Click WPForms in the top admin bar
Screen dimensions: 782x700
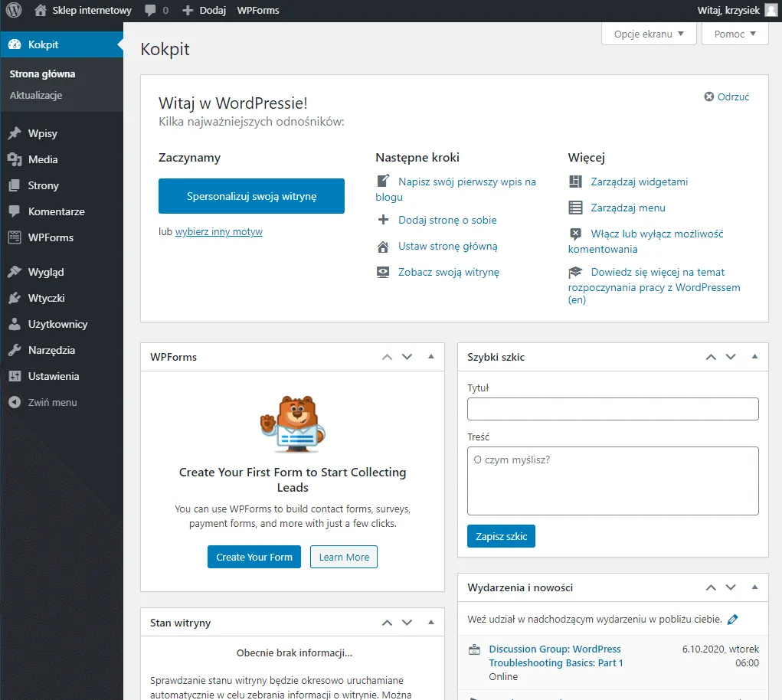click(258, 11)
